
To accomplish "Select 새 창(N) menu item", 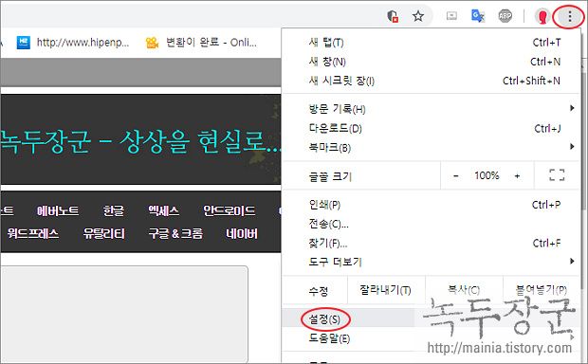I will pyautogui.click(x=431, y=62).
